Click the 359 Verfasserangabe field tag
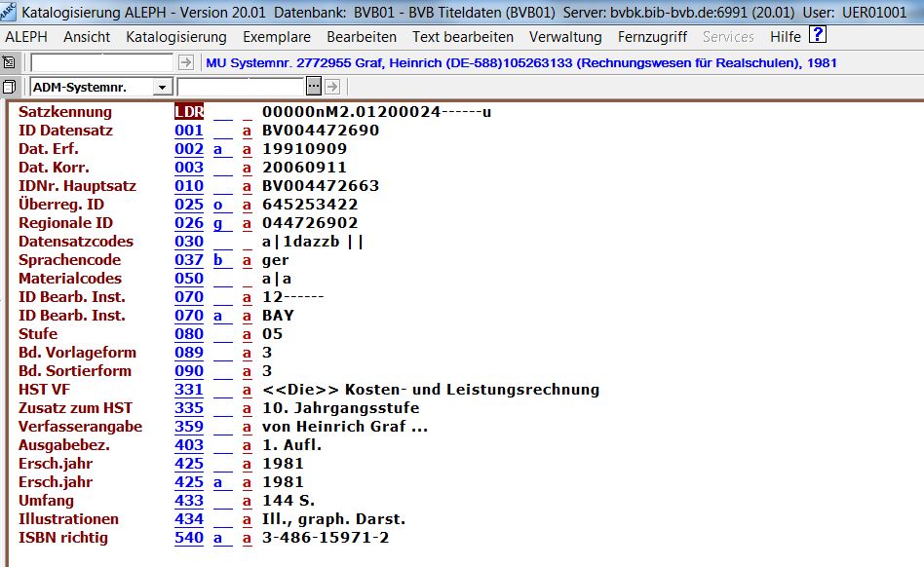This screenshot has width=924, height=567. pos(189,427)
